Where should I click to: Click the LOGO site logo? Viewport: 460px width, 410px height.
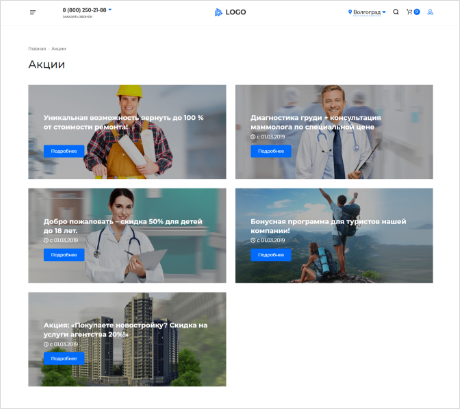230,12
